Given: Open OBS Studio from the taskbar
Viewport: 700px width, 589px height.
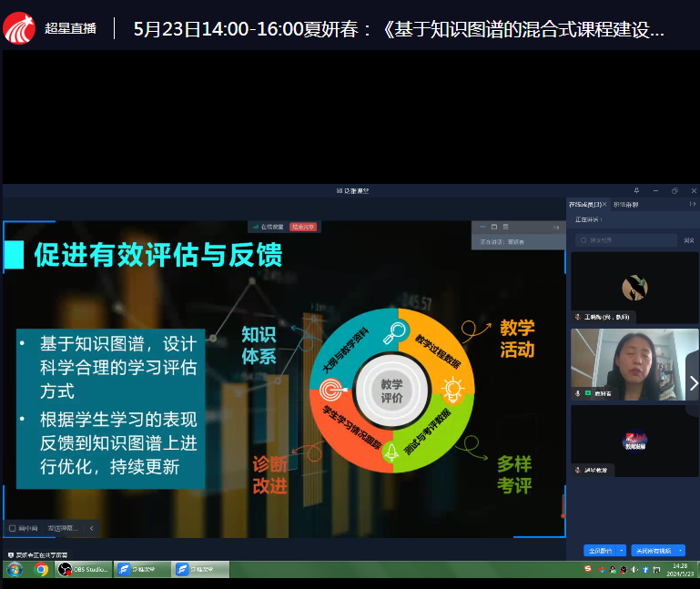Looking at the screenshot, I should coord(83,569).
